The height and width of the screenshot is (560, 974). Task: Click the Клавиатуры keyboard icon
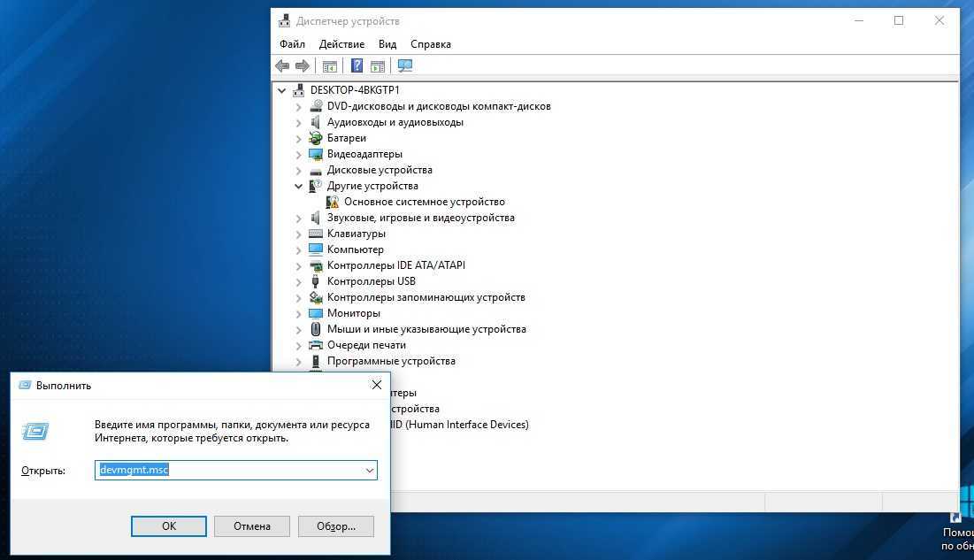point(316,234)
